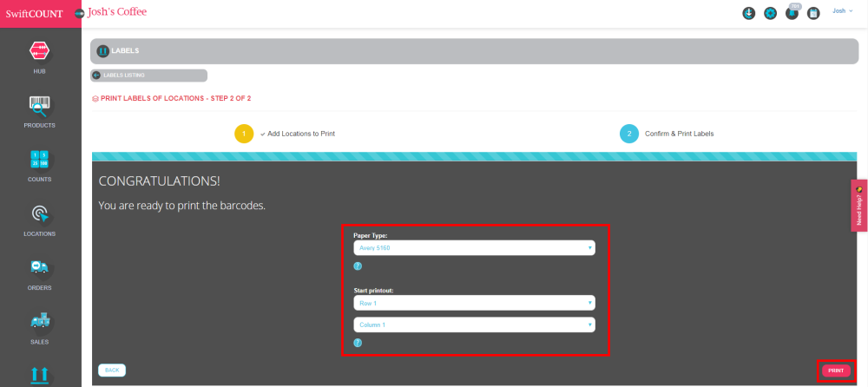Image resolution: width=868 pixels, height=387 pixels.
Task: Collapse the sidebar using the toggle icon
Action: coord(79,13)
